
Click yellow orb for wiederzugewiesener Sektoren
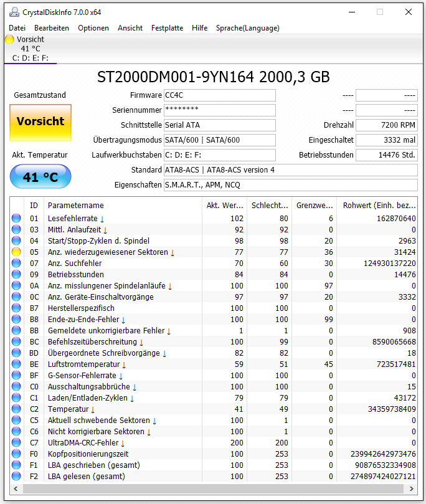click(x=16, y=252)
